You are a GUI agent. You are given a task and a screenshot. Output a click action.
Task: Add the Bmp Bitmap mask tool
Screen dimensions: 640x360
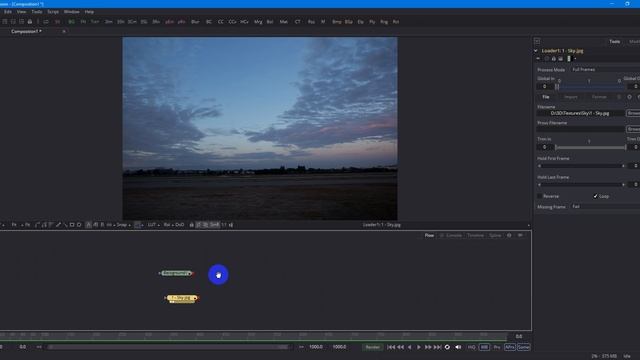tap(337, 22)
